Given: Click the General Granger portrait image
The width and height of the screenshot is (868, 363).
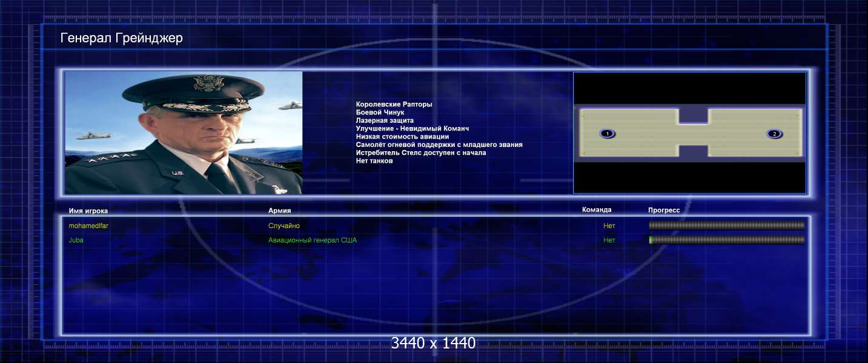Looking at the screenshot, I should point(184,132).
